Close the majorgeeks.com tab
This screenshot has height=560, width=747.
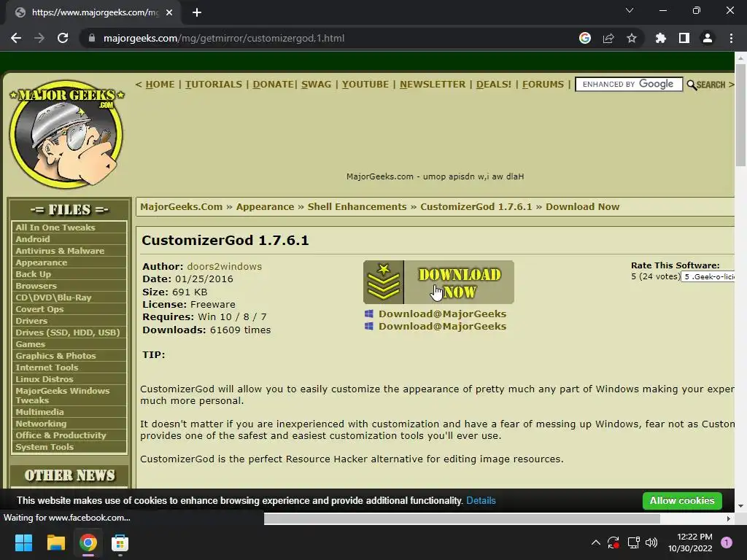[x=169, y=12]
